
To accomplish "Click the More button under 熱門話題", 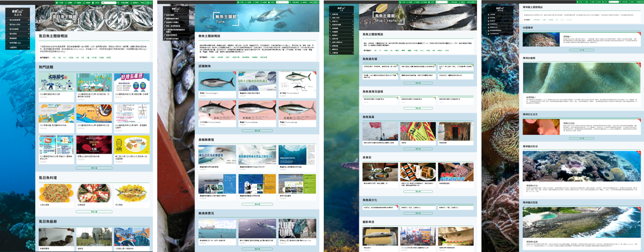I will 94,168.
